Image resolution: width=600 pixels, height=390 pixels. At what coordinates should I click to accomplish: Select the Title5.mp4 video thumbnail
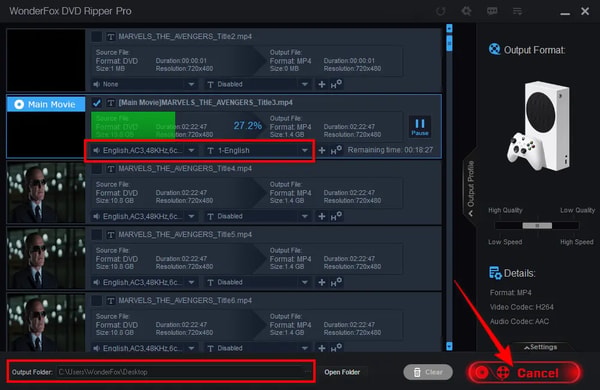point(46,258)
